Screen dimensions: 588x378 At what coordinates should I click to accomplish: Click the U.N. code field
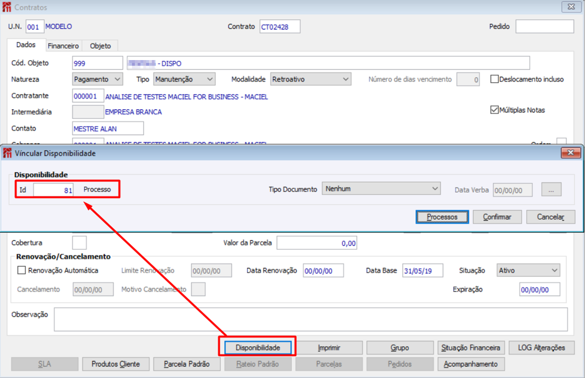(x=35, y=27)
